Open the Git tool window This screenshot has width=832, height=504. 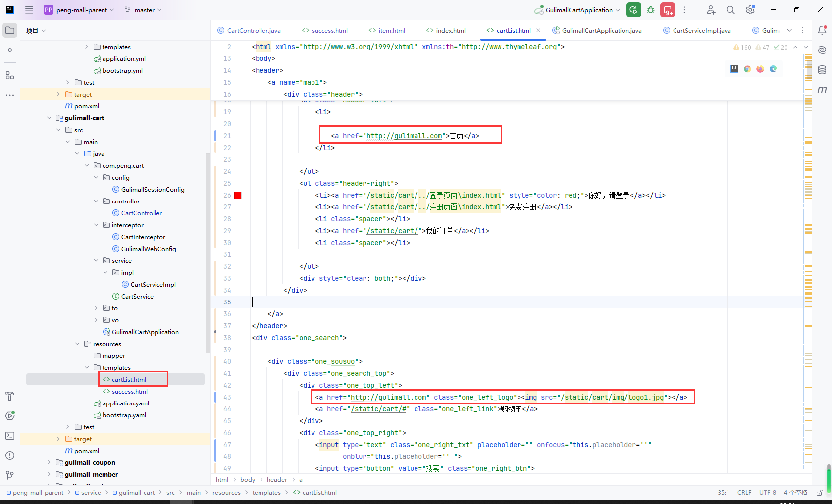point(10,475)
